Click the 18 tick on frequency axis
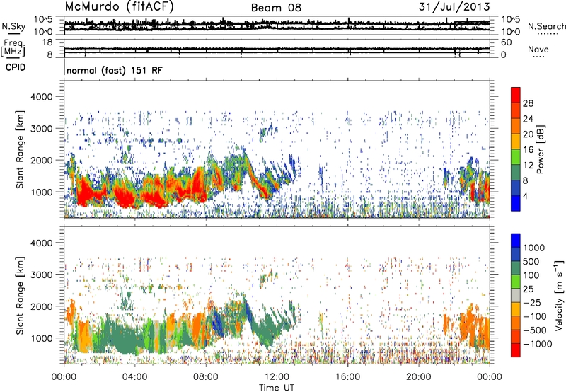 point(47,42)
